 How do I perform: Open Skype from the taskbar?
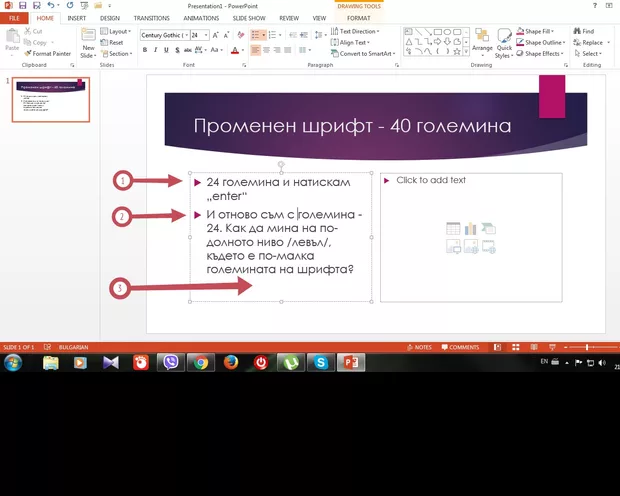[x=321, y=362]
